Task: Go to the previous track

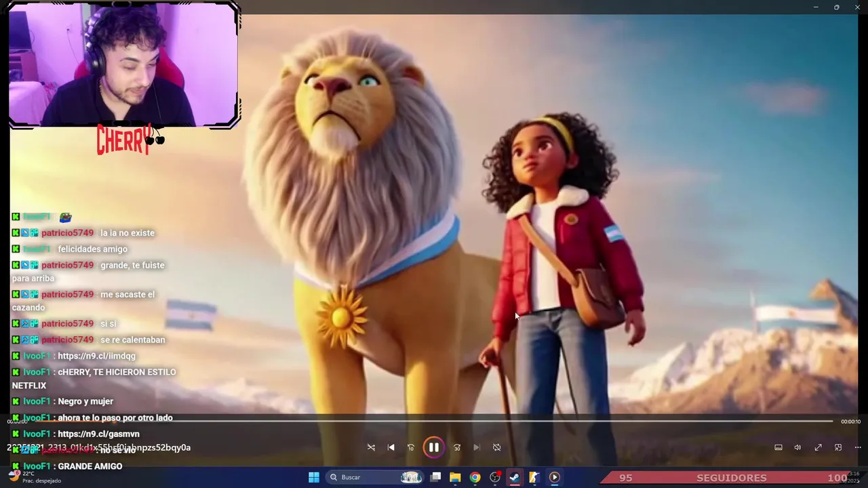Action: [391, 447]
